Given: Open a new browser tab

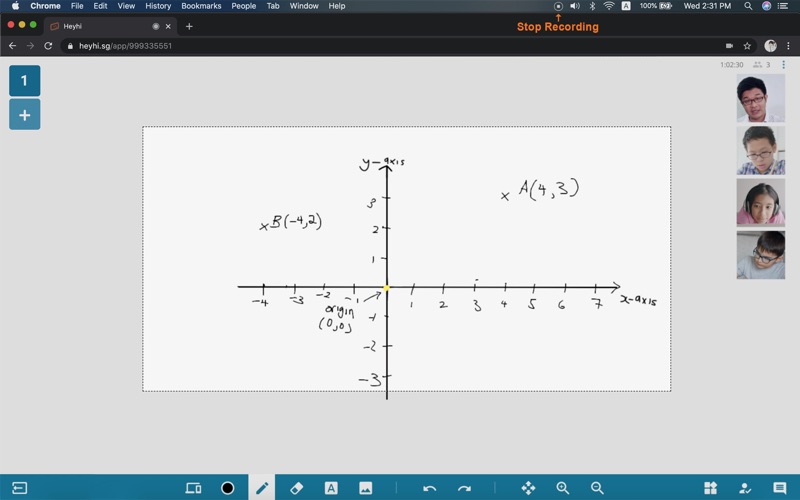Looking at the screenshot, I should coord(189,26).
